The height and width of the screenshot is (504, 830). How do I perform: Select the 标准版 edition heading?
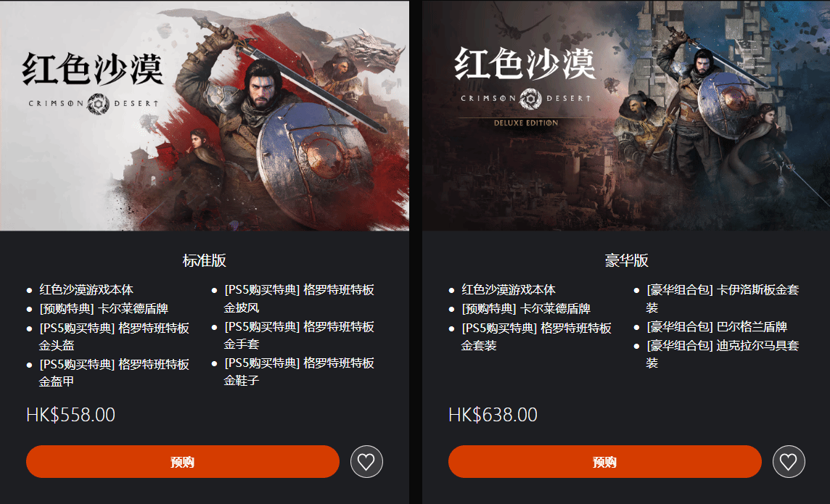[205, 260]
